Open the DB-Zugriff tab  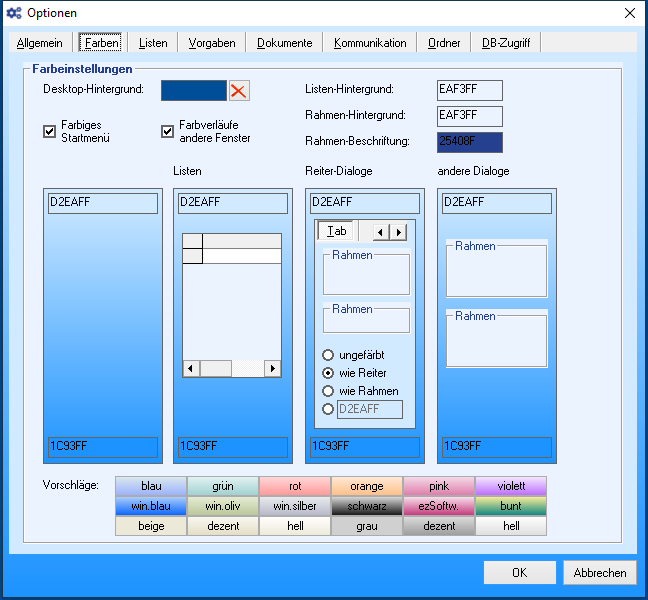506,43
